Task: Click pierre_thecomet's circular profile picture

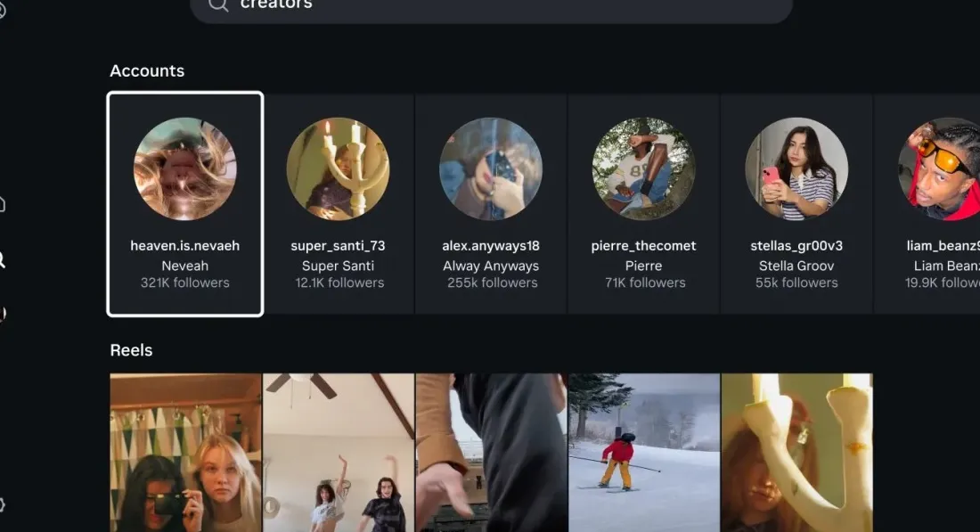Action: [x=643, y=168]
